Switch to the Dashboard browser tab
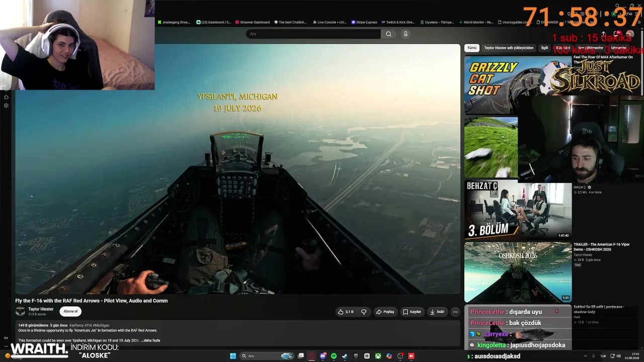644x362 pixels. 214,22
